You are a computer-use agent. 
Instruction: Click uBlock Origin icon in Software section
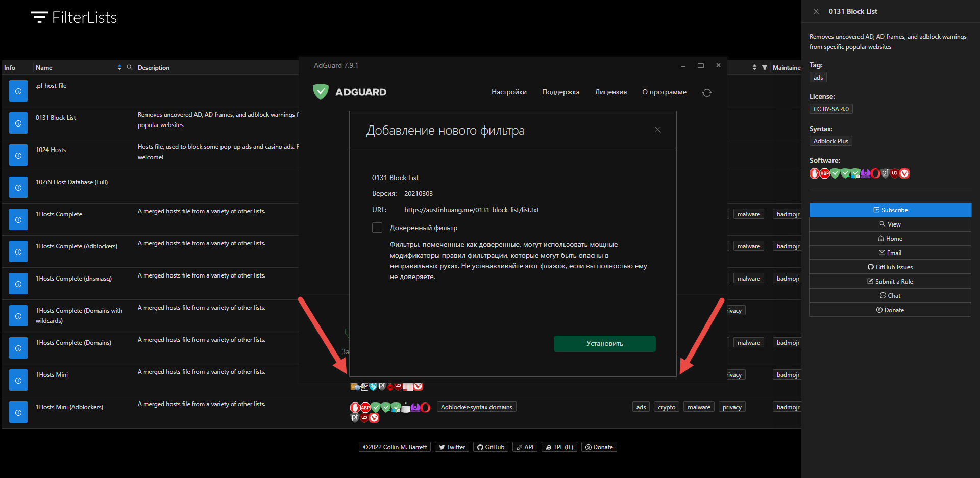click(x=895, y=173)
